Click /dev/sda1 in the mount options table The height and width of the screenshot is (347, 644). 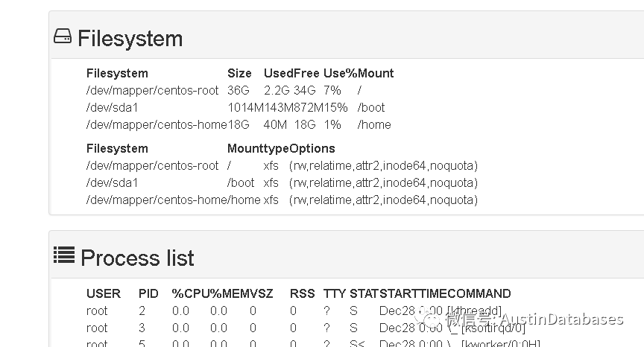[x=113, y=182]
